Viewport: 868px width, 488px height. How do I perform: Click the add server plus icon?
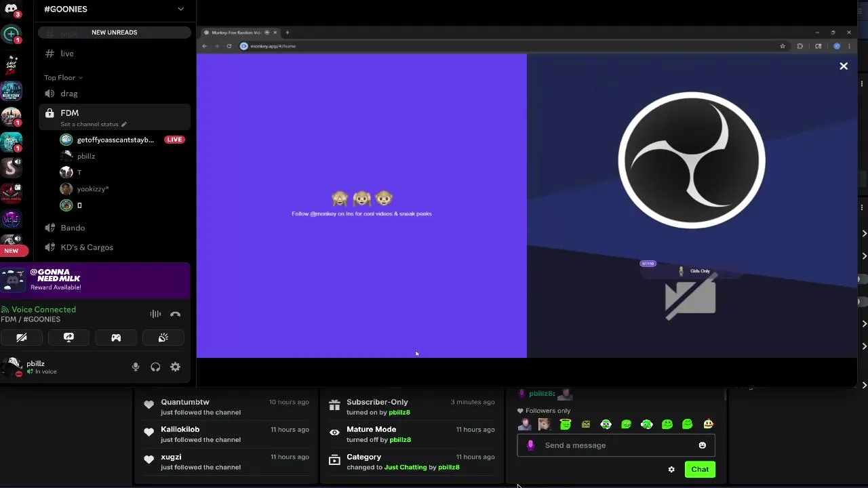coord(11,34)
